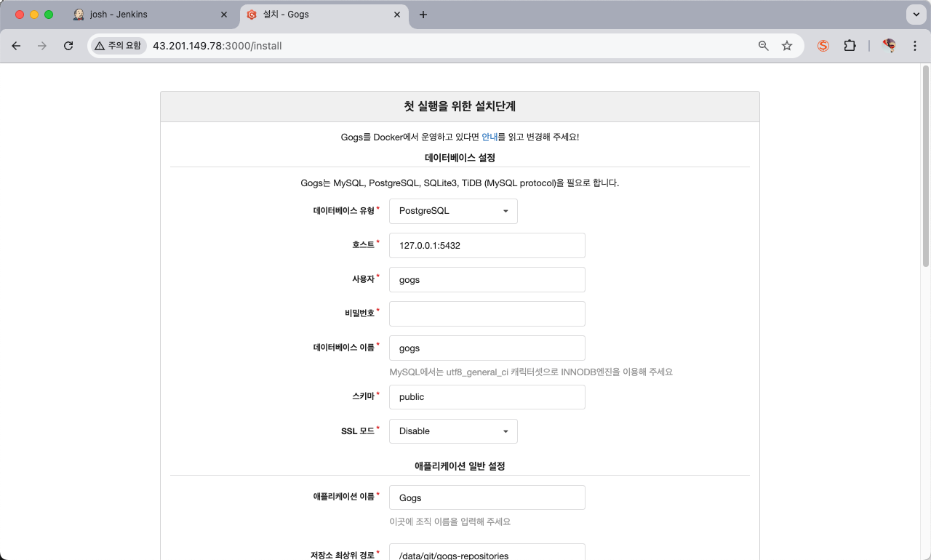The image size is (931, 560).
Task: Open the Extensions puzzle icon
Action: click(x=850, y=46)
